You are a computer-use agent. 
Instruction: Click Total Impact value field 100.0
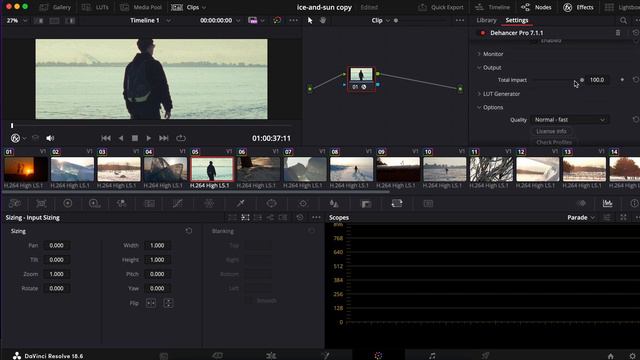(597, 80)
